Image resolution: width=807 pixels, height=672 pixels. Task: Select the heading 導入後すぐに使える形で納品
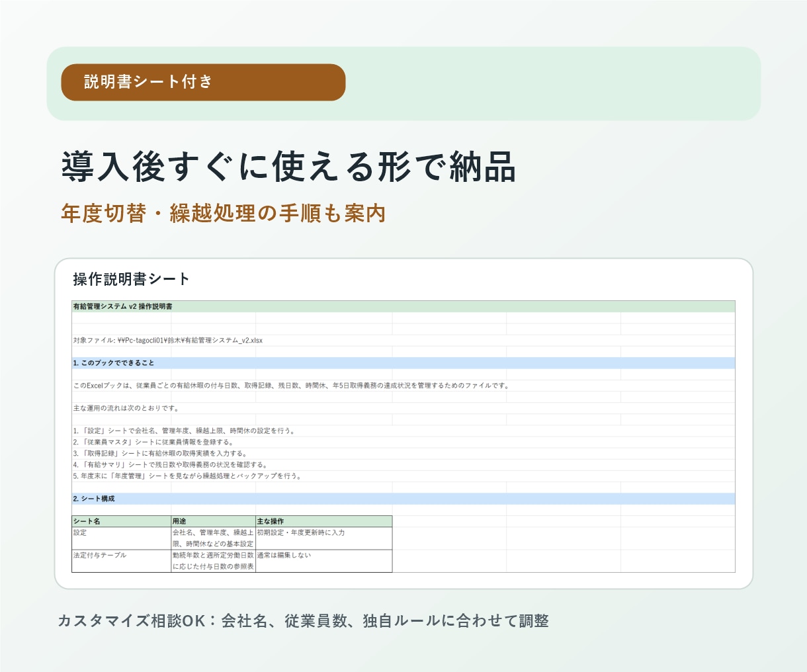(x=288, y=167)
